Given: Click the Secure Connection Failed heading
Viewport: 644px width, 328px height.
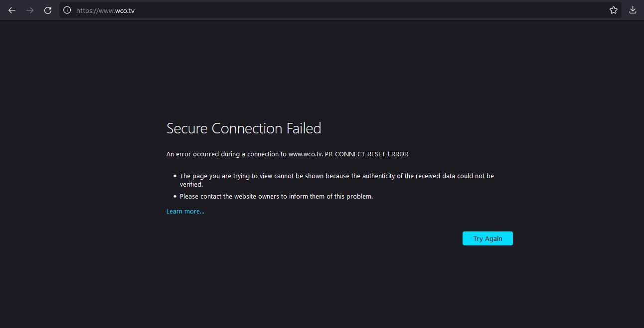Looking at the screenshot, I should [244, 128].
